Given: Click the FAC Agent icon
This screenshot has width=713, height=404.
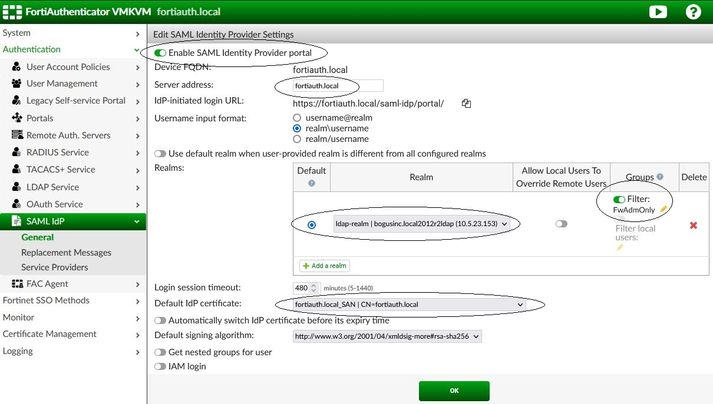Looking at the screenshot, I should (17, 284).
